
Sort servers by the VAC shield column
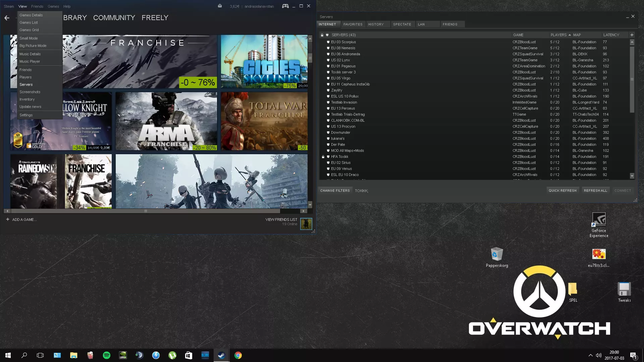(x=327, y=35)
